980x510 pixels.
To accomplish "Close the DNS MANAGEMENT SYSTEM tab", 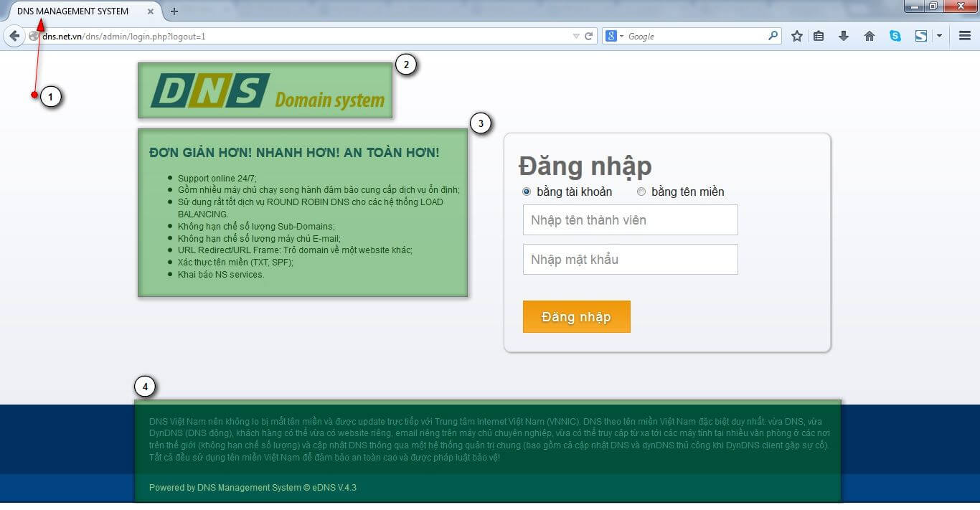I will click(x=151, y=11).
